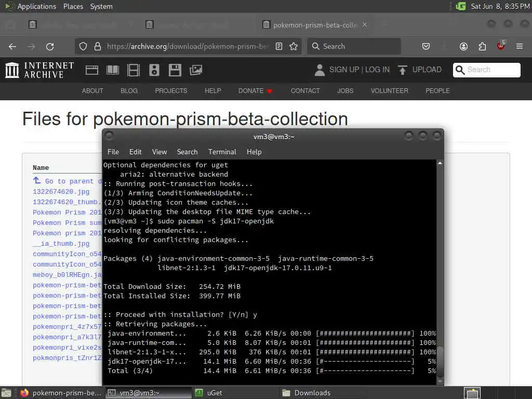Open terminal Terminal menu
Image resolution: width=532 pixels, height=399 pixels.
(x=222, y=152)
